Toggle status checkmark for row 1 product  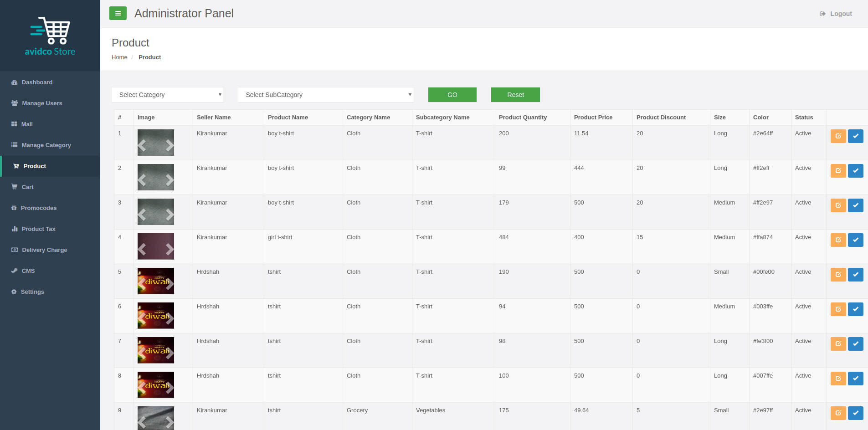tap(855, 136)
